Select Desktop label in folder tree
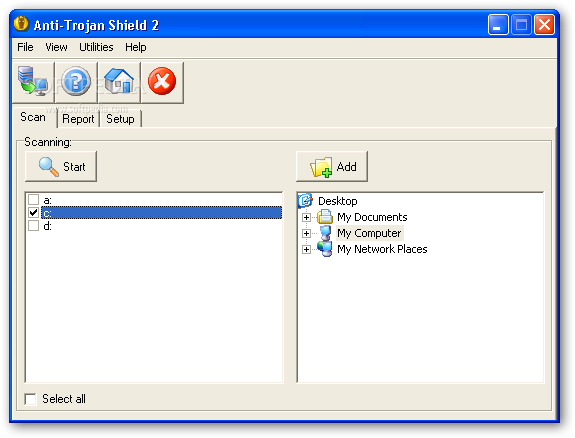This screenshot has height=438, width=575. [338, 201]
